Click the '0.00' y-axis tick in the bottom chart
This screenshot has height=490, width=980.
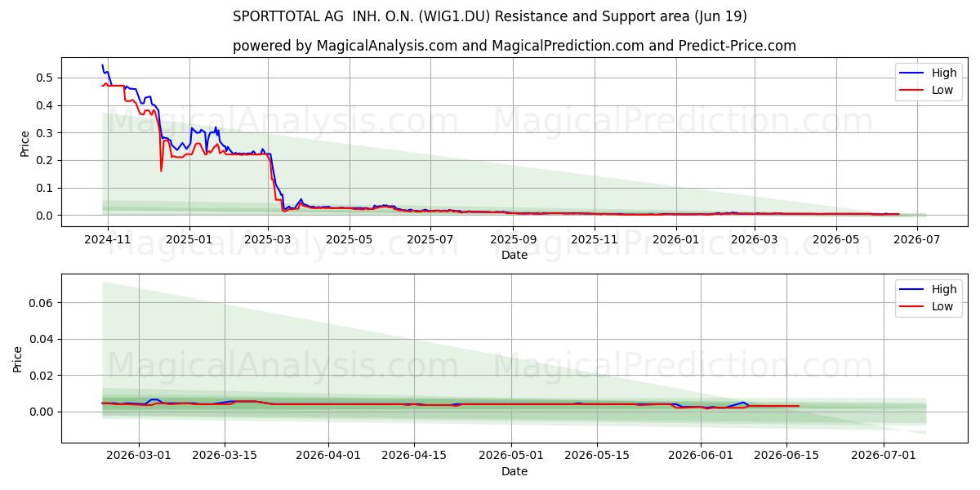point(42,412)
